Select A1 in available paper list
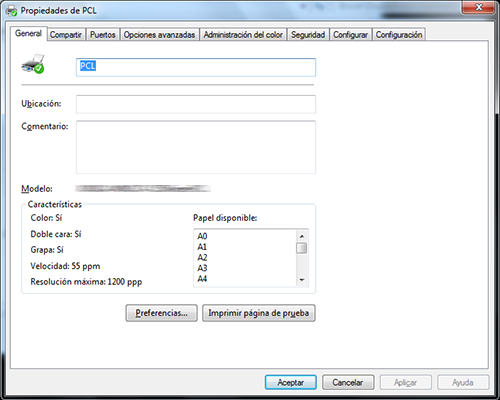 pyautogui.click(x=202, y=247)
